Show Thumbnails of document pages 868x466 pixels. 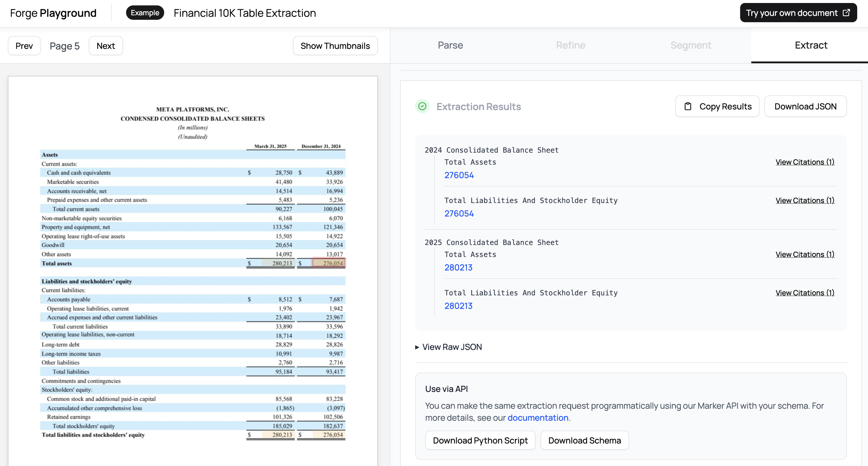[x=335, y=46]
